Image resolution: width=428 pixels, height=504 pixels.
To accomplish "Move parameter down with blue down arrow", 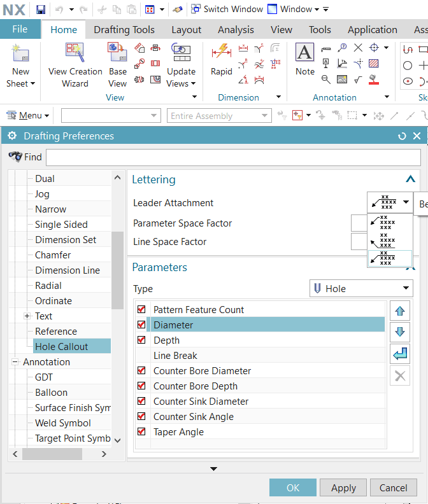I will pos(400,332).
